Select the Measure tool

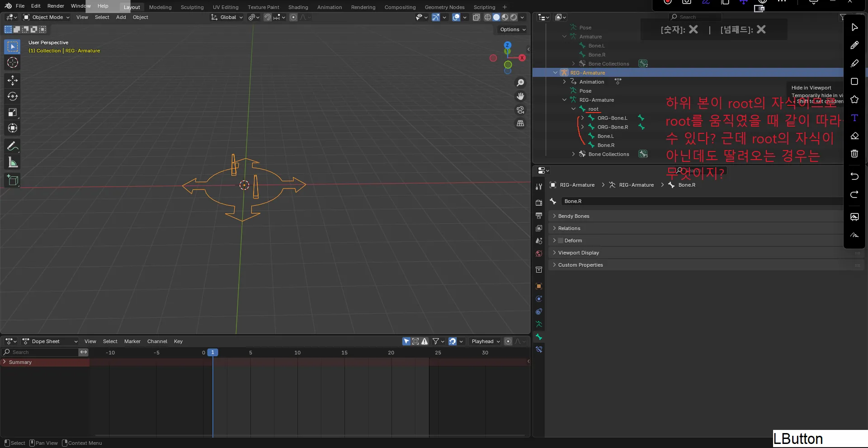(13, 162)
